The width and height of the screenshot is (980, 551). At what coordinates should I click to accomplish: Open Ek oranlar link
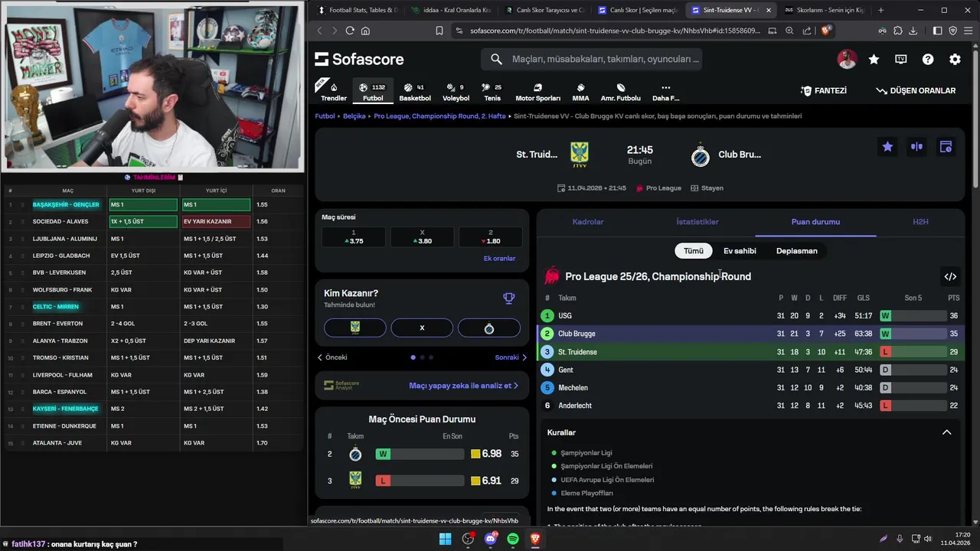click(x=499, y=259)
